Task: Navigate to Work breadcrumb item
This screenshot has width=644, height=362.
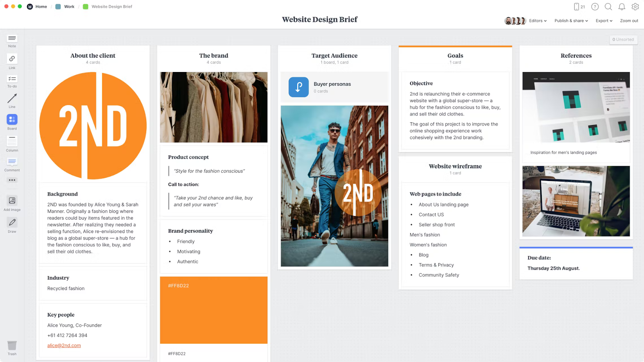Action: pos(69,7)
